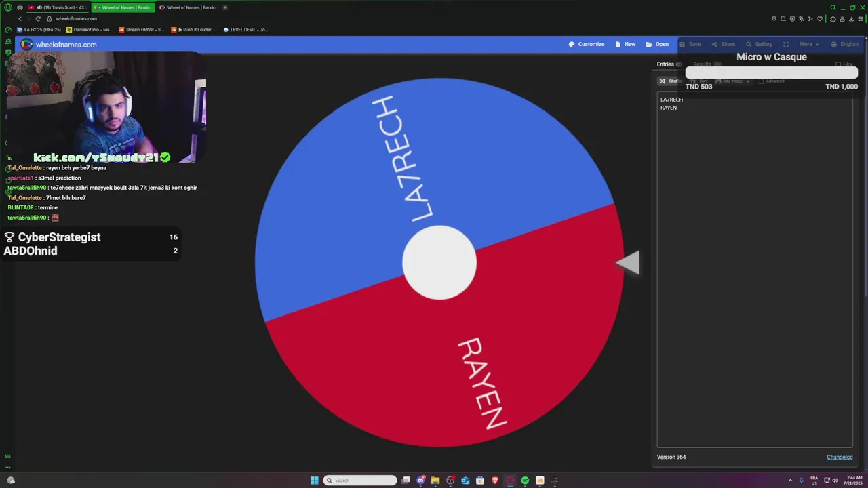Open the LEVEL DEVIL bookmark
The width and height of the screenshot is (868, 488).
[246, 30]
